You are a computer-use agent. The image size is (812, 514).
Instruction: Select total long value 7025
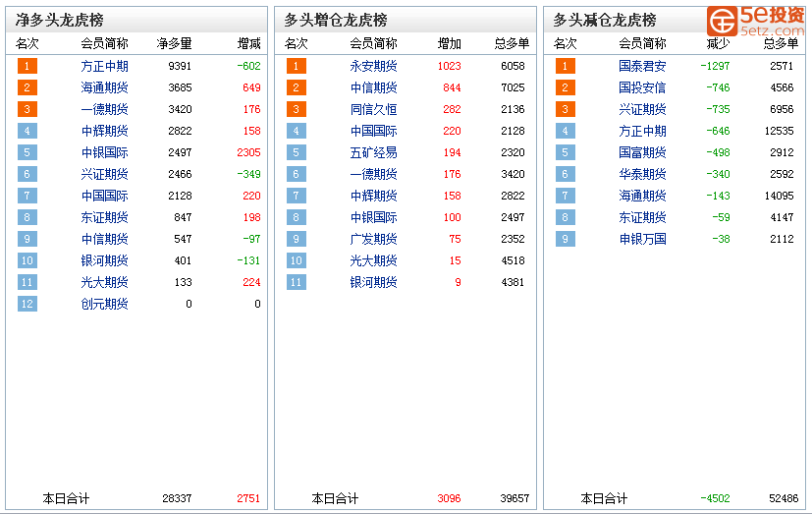pos(513,87)
